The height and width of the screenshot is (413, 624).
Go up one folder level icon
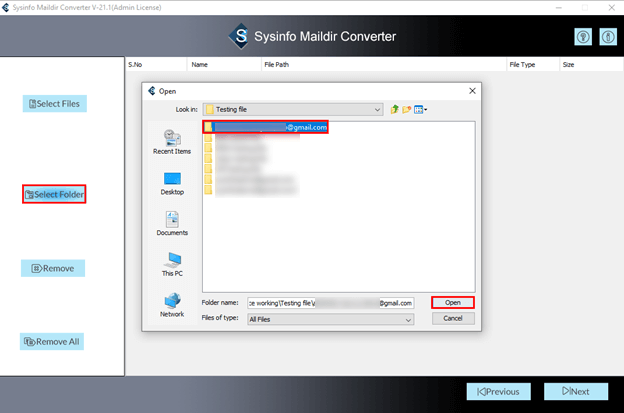394,109
